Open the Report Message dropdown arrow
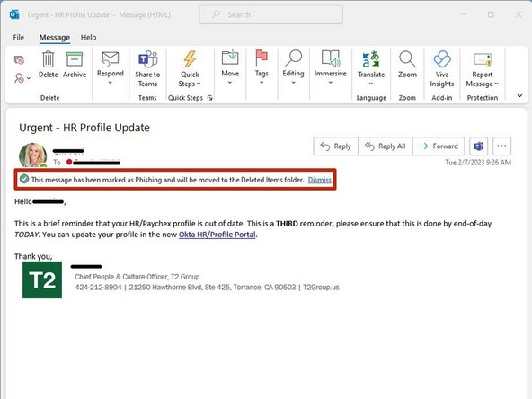 coord(496,84)
